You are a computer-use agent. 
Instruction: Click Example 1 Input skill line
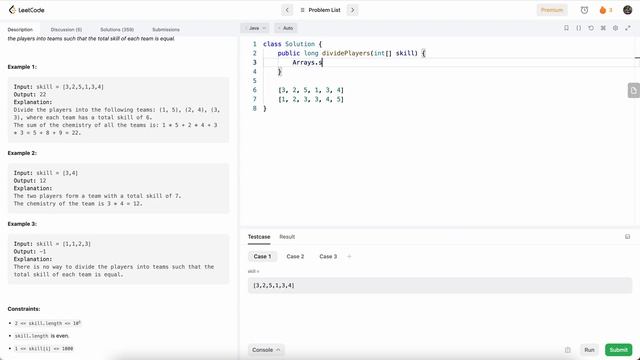coord(59,87)
